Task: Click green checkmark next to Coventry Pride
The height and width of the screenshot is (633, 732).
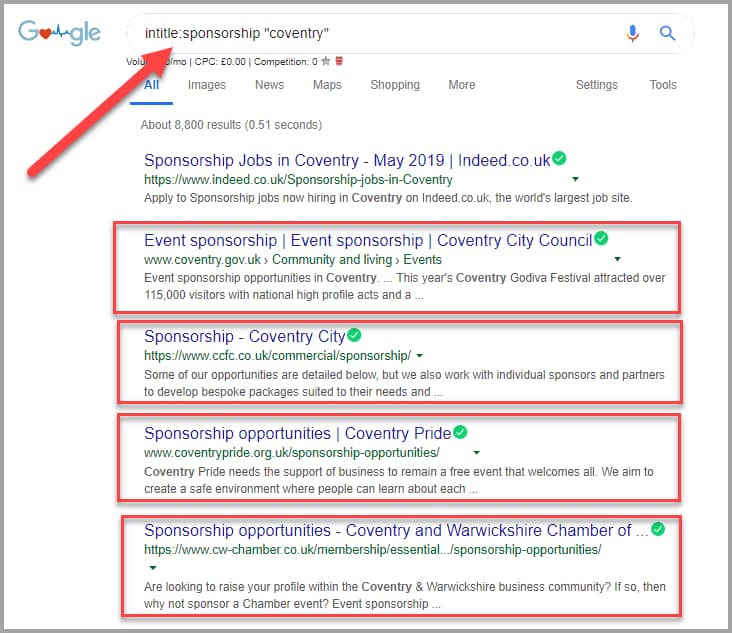Action: click(x=460, y=432)
